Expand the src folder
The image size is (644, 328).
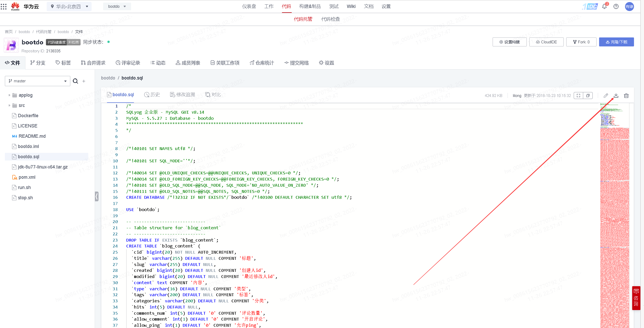(x=9, y=105)
